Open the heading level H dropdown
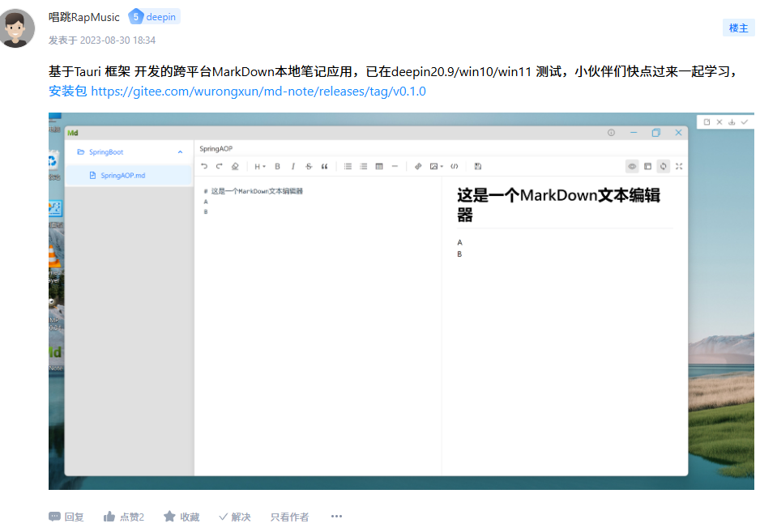Image resolution: width=777 pixels, height=532 pixels. [x=259, y=167]
